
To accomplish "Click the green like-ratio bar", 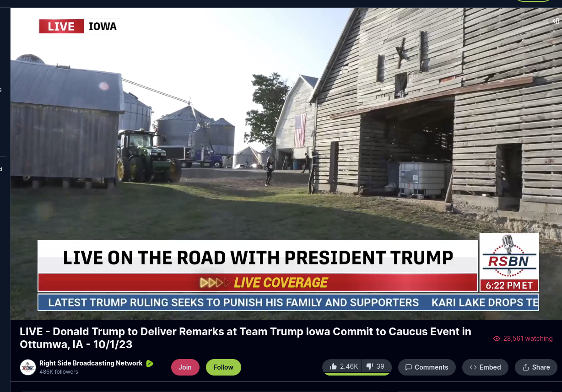I will (x=357, y=375).
